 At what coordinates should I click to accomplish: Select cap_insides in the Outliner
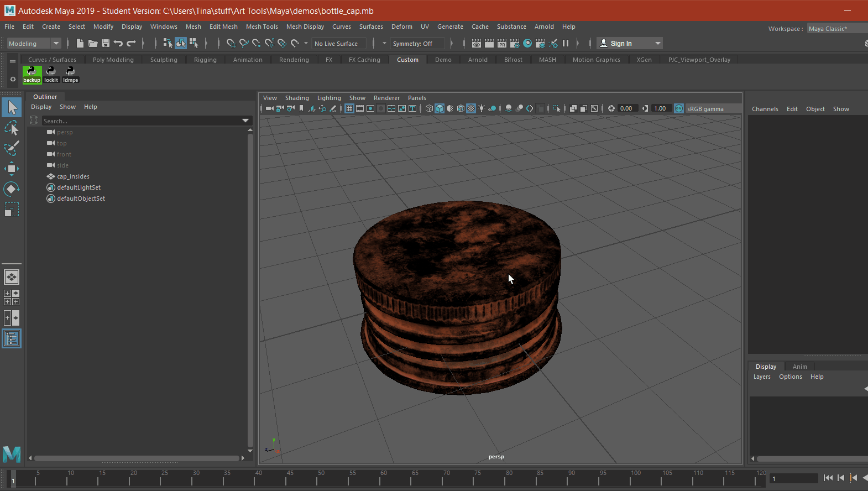pyautogui.click(x=73, y=176)
